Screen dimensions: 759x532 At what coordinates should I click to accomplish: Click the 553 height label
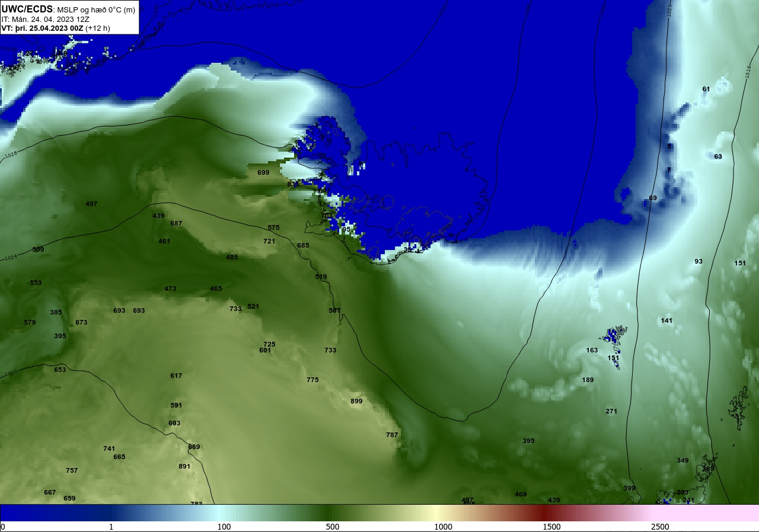[36, 283]
